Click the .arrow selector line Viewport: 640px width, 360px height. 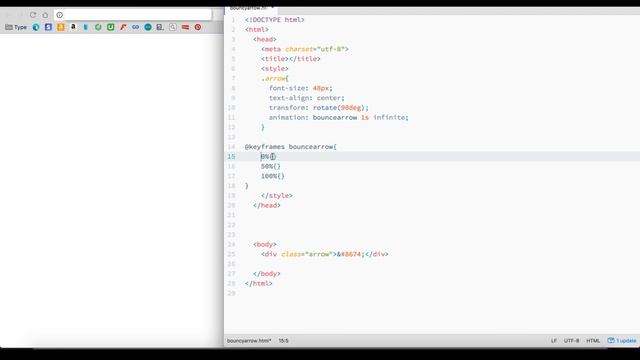[275, 78]
